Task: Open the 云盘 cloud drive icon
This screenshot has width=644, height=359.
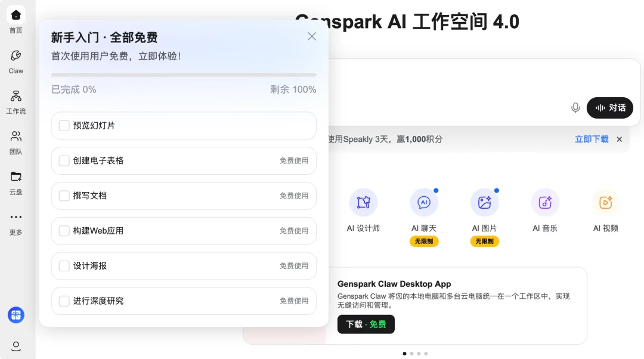Action: [x=16, y=177]
